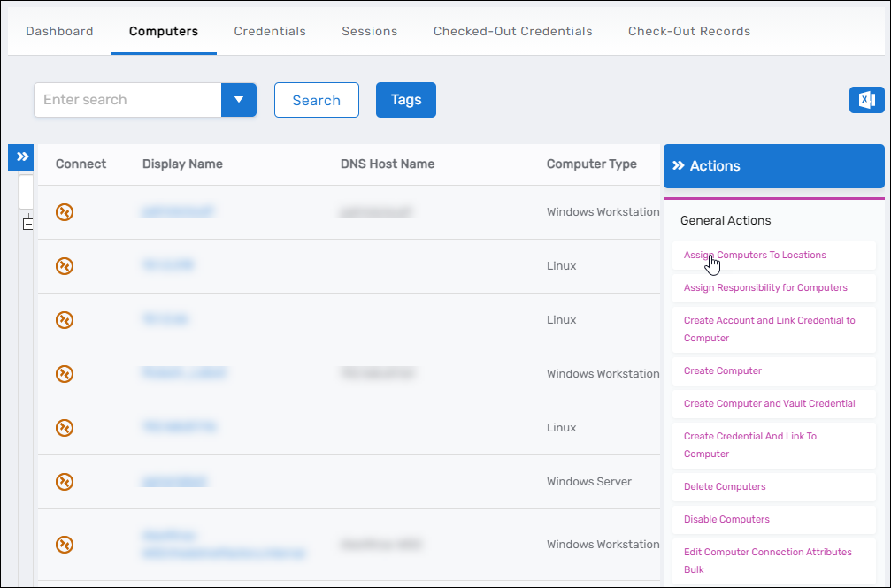Open the Tags panel
This screenshot has height=588, width=891.
pyautogui.click(x=405, y=100)
